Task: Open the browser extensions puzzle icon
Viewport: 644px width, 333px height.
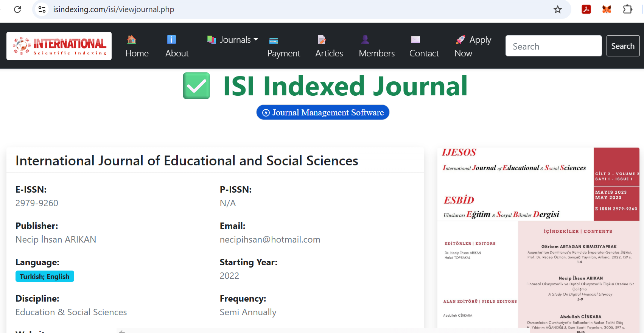Action: 627,9
